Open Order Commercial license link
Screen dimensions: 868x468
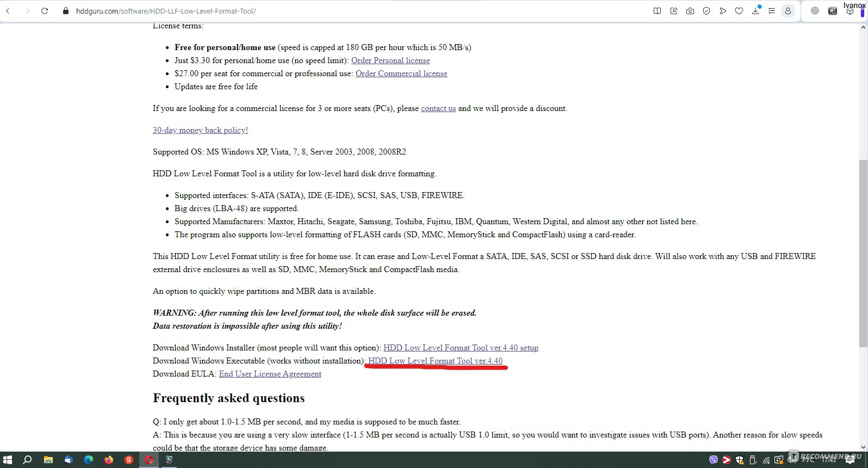click(401, 73)
